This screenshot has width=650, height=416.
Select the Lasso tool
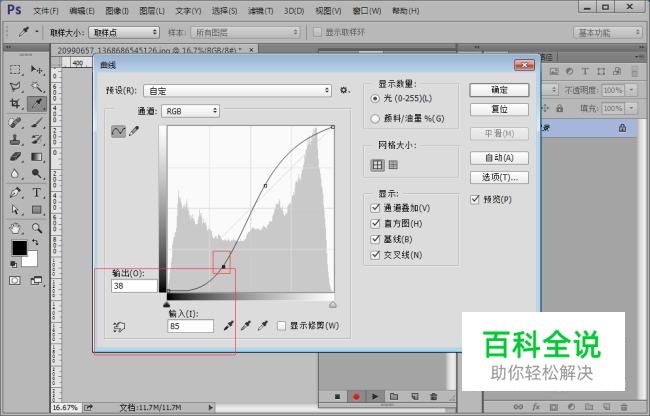(15, 87)
